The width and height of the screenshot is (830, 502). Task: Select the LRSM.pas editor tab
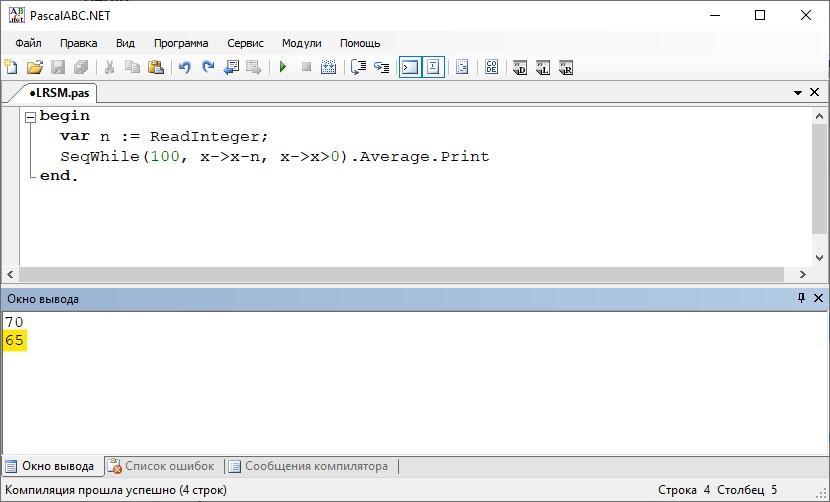tap(58, 93)
